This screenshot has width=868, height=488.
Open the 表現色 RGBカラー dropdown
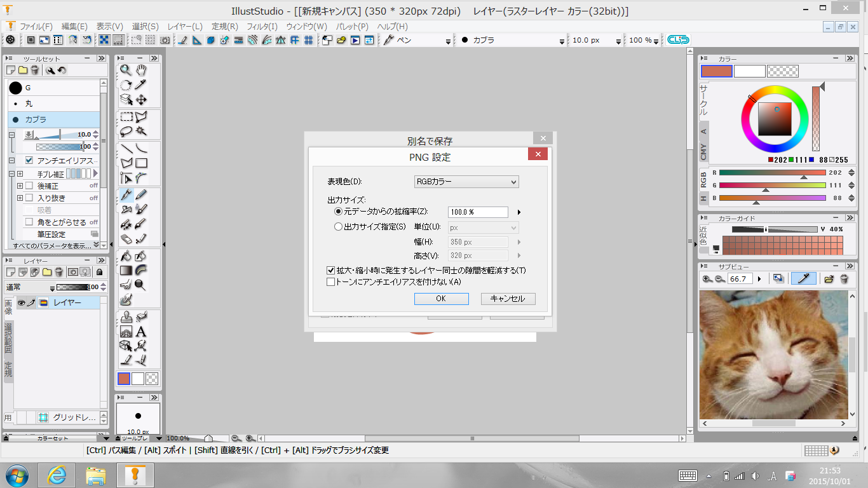click(x=466, y=182)
